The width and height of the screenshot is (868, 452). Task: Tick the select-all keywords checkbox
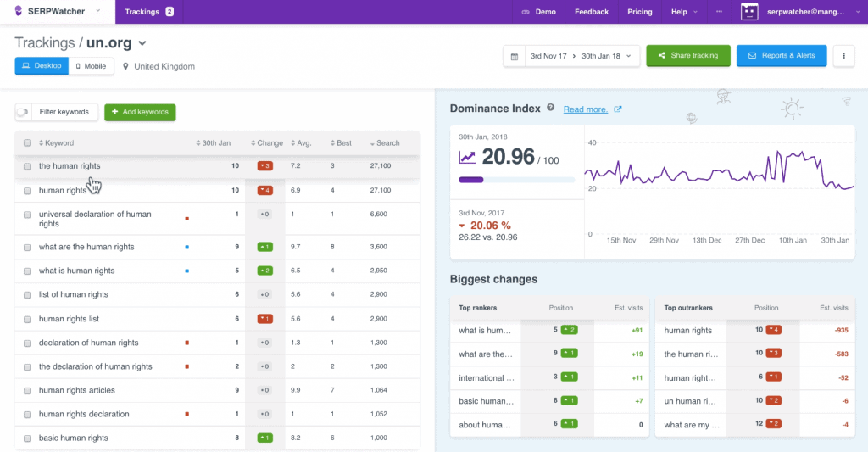(x=27, y=143)
